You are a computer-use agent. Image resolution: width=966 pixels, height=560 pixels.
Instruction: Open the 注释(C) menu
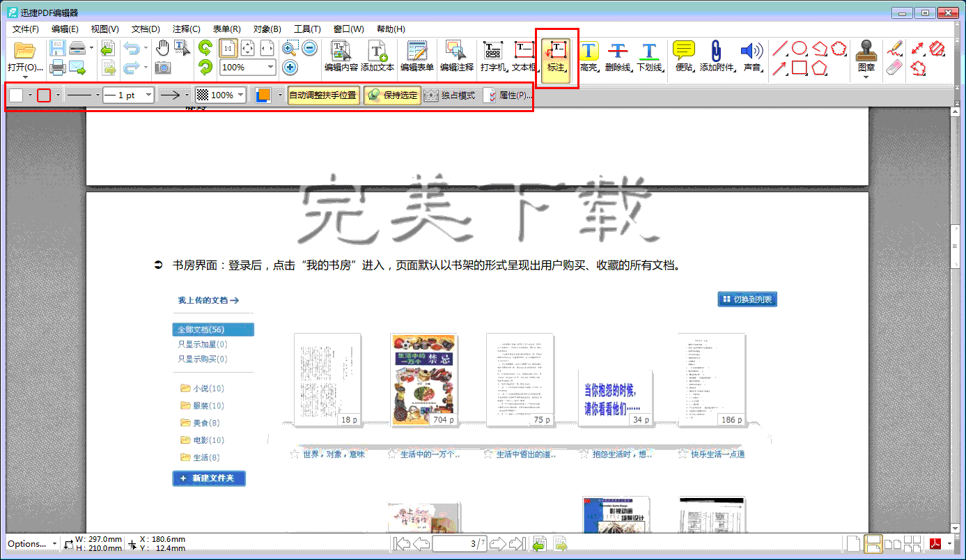click(186, 29)
